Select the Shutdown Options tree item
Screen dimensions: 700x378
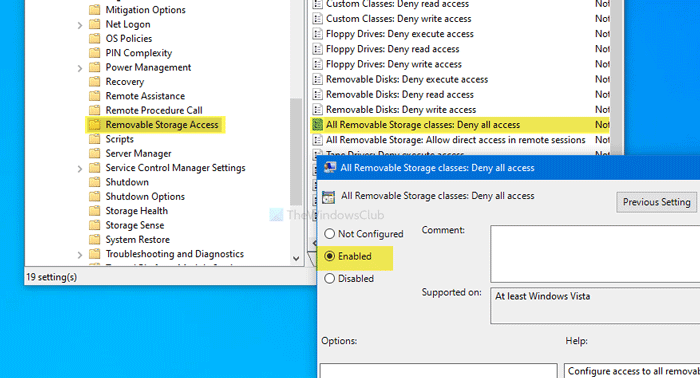(145, 196)
